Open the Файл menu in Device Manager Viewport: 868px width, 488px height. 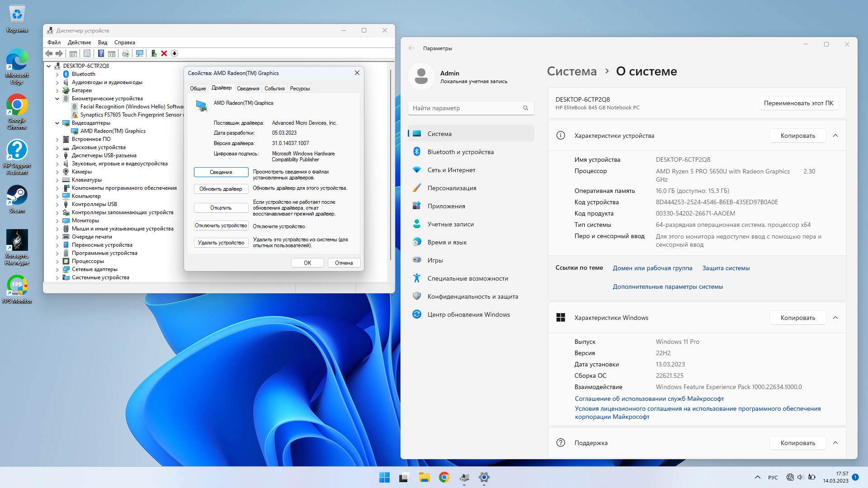(x=54, y=42)
